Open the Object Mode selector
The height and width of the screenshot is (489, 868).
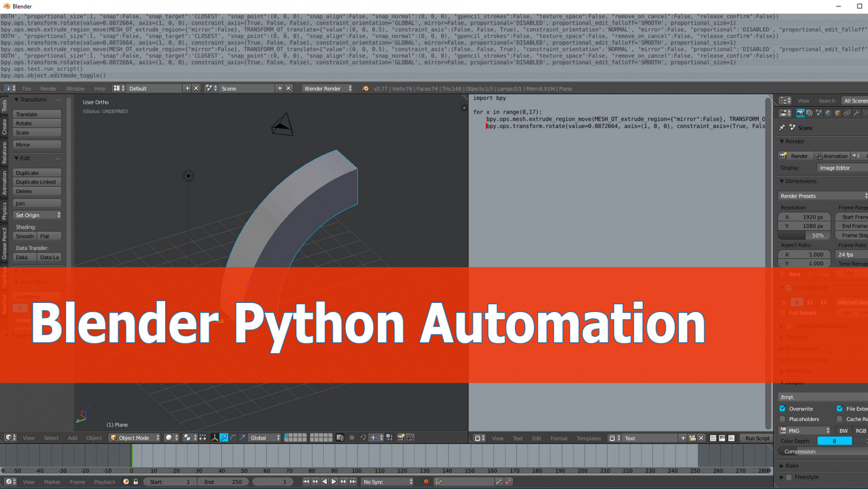click(135, 438)
